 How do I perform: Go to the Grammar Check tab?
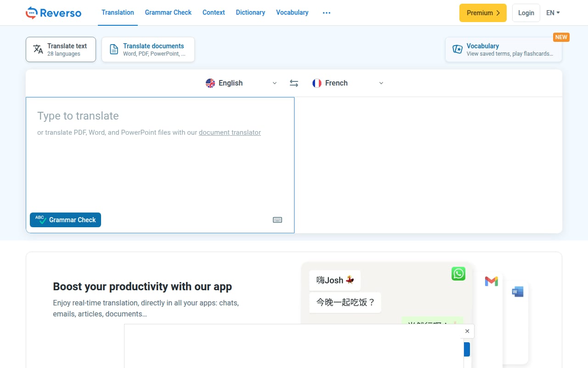click(x=168, y=12)
